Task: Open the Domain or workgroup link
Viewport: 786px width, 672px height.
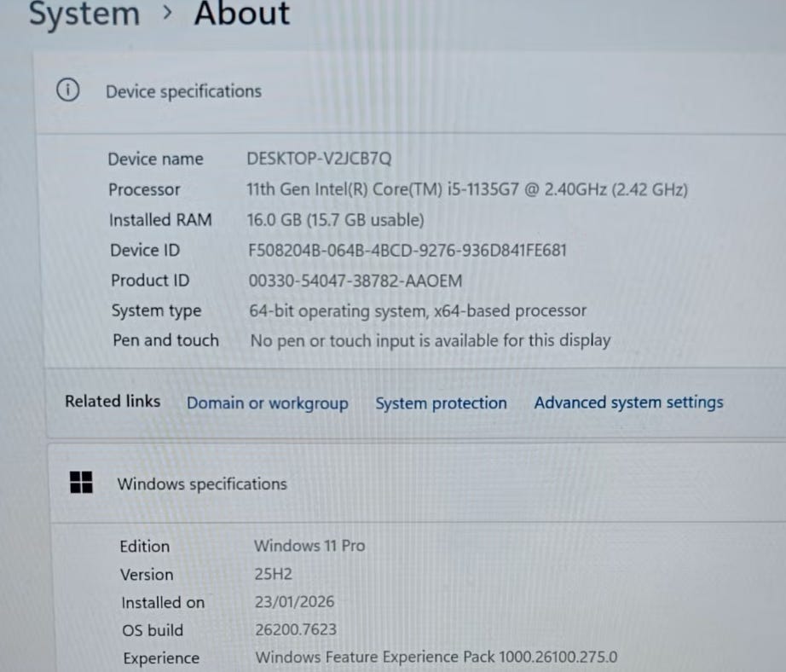Action: coord(267,403)
